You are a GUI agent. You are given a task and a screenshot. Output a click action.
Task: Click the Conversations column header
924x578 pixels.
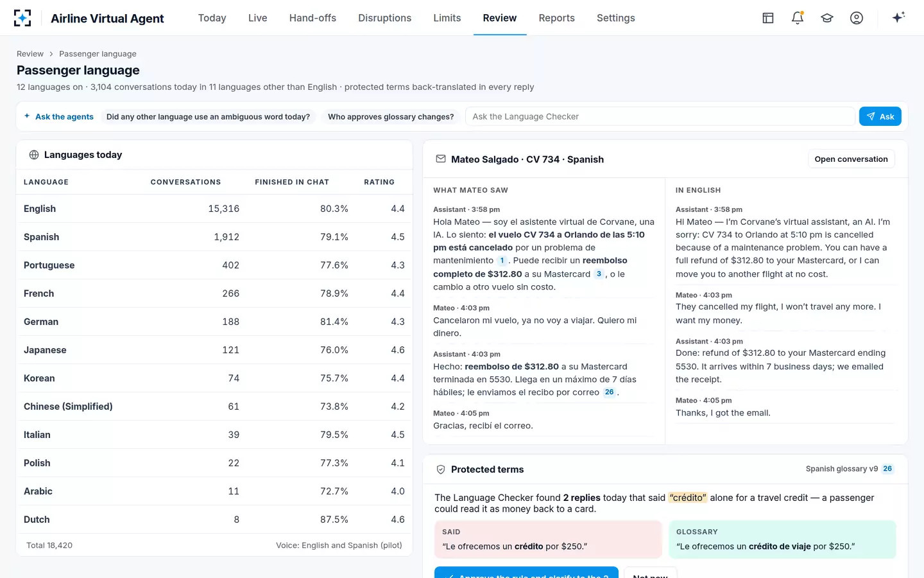[185, 182]
